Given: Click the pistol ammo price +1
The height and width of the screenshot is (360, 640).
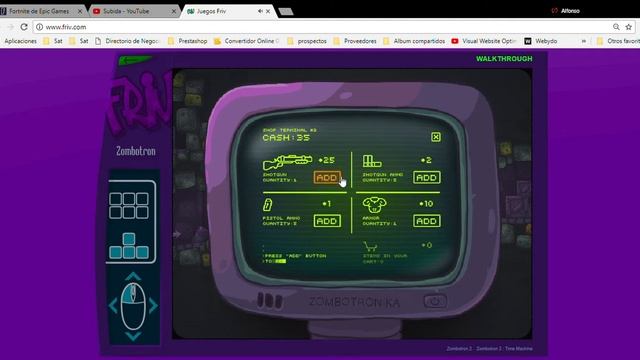Looking at the screenshot, I should (327, 203).
